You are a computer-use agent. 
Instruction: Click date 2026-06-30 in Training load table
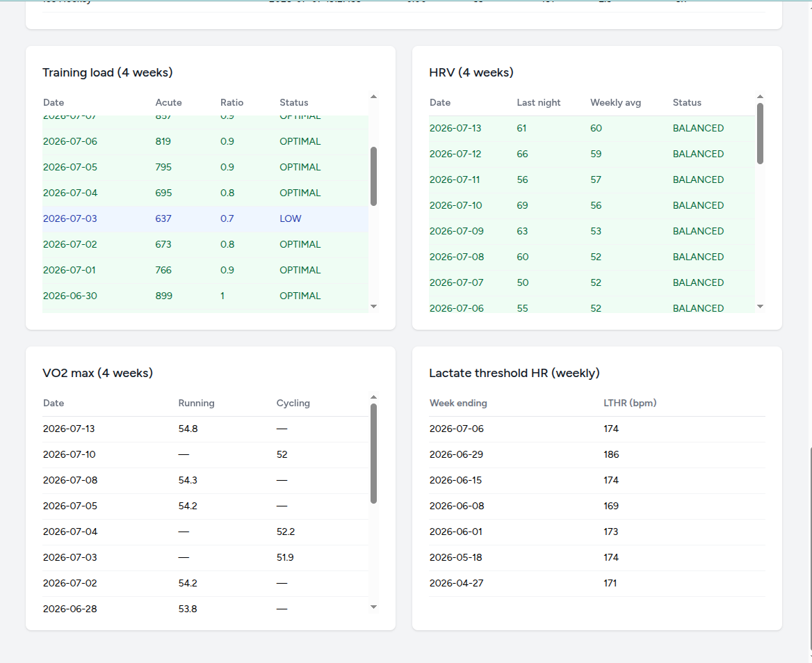[70, 296]
